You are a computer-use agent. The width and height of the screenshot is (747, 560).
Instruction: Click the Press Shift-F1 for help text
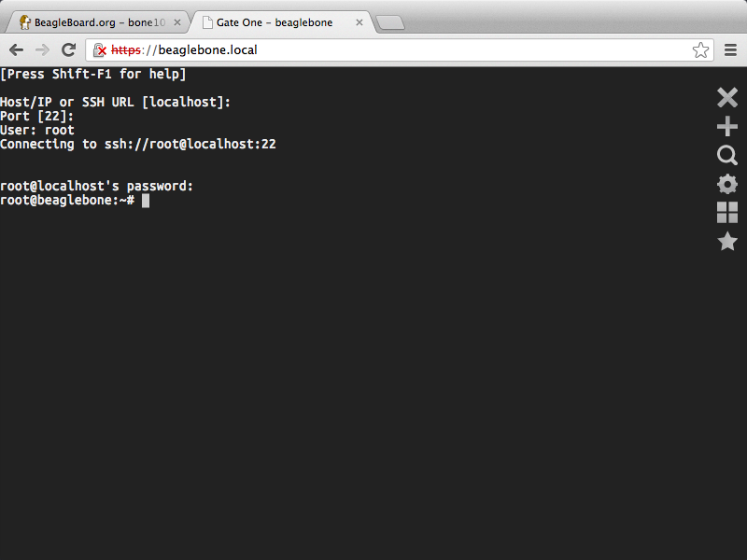[x=93, y=74]
